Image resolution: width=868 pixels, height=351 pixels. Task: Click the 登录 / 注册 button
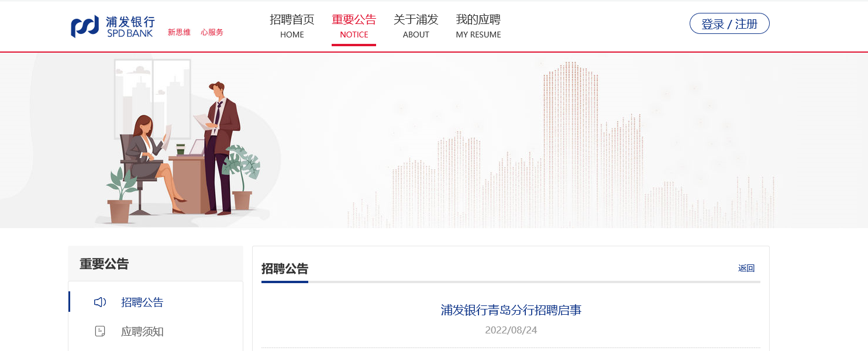point(729,24)
